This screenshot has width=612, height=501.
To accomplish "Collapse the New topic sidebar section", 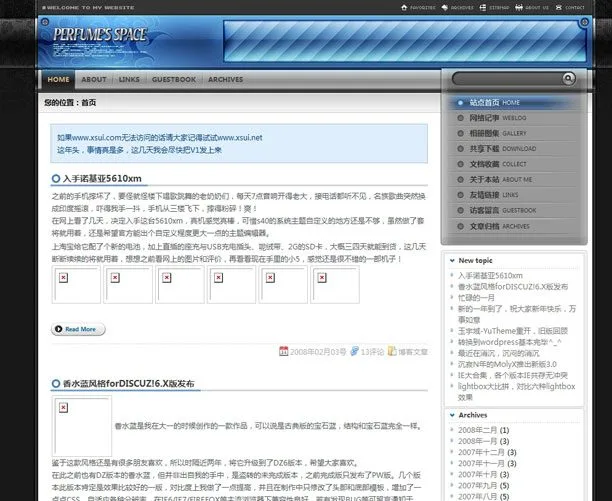I will (451, 259).
